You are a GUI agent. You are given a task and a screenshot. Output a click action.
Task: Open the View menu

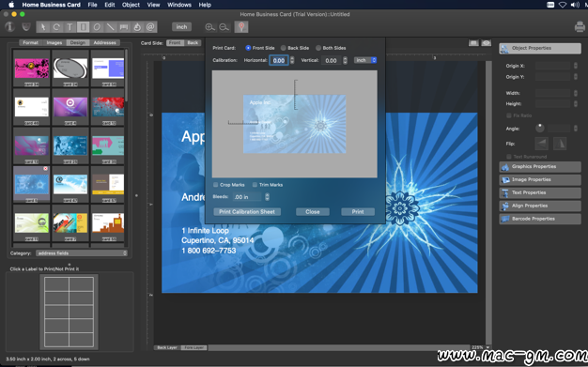[x=153, y=5]
